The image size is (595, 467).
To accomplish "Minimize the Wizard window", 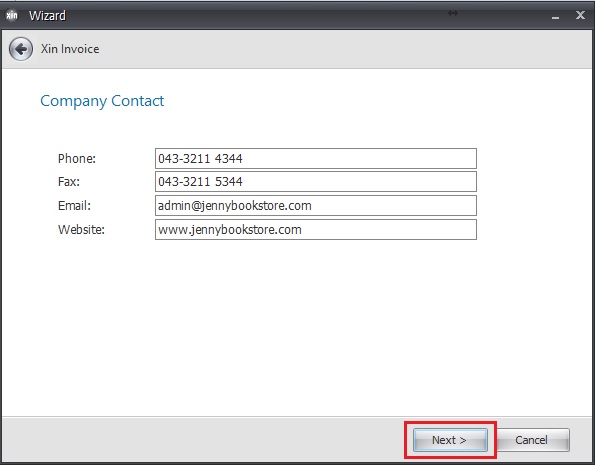I will tap(556, 16).
